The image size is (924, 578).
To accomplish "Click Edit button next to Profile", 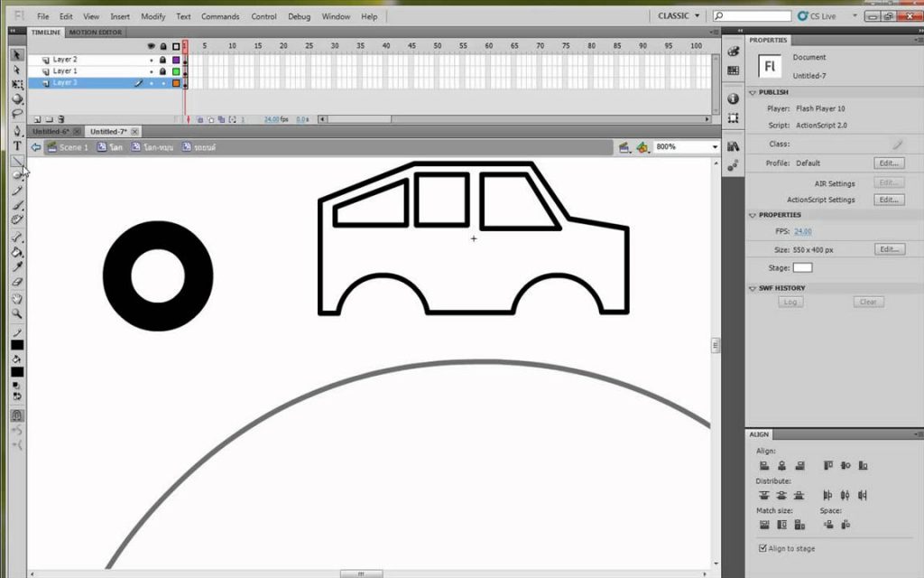I will tap(889, 163).
